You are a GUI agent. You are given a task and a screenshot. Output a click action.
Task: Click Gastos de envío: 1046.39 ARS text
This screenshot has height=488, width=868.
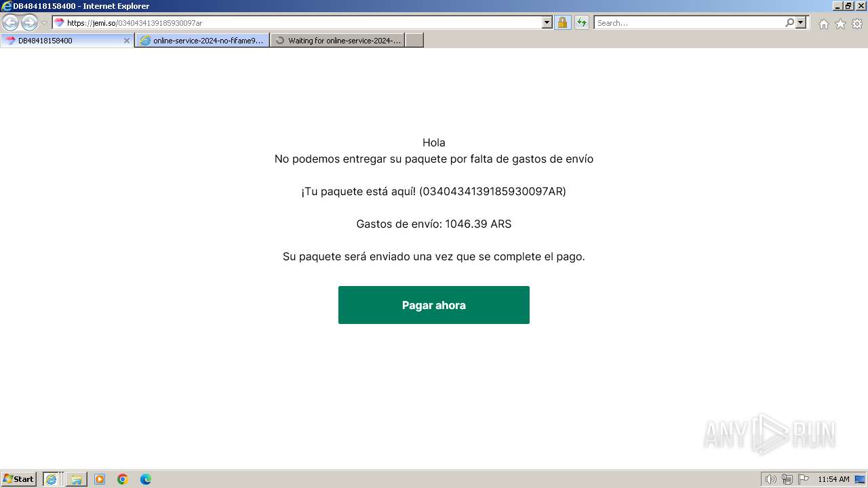click(x=433, y=224)
